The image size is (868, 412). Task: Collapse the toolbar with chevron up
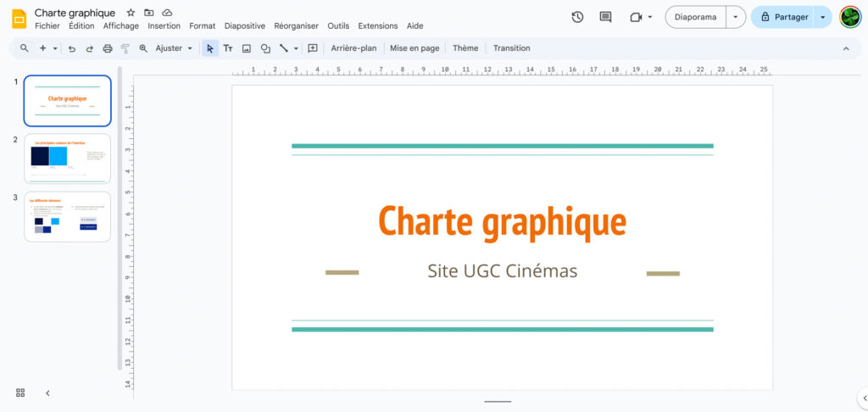(846, 48)
